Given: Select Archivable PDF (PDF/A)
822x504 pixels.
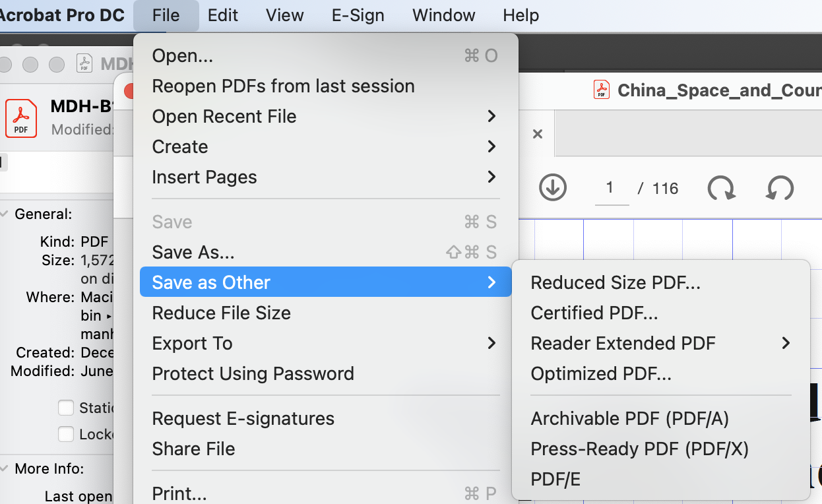Looking at the screenshot, I should click(x=629, y=418).
